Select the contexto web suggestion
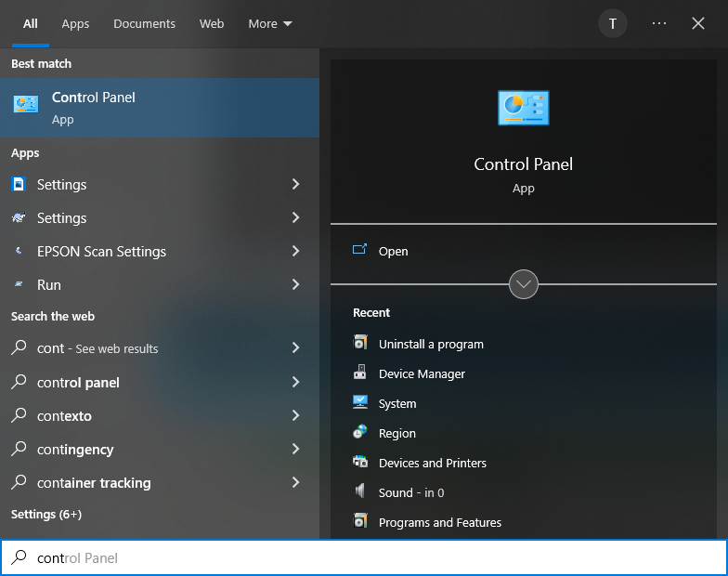This screenshot has height=576, width=728. click(x=160, y=416)
